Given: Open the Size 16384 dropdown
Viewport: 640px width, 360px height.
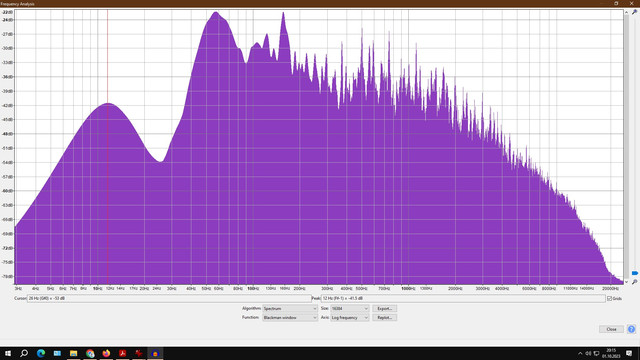Looking at the screenshot, I should point(350,309).
